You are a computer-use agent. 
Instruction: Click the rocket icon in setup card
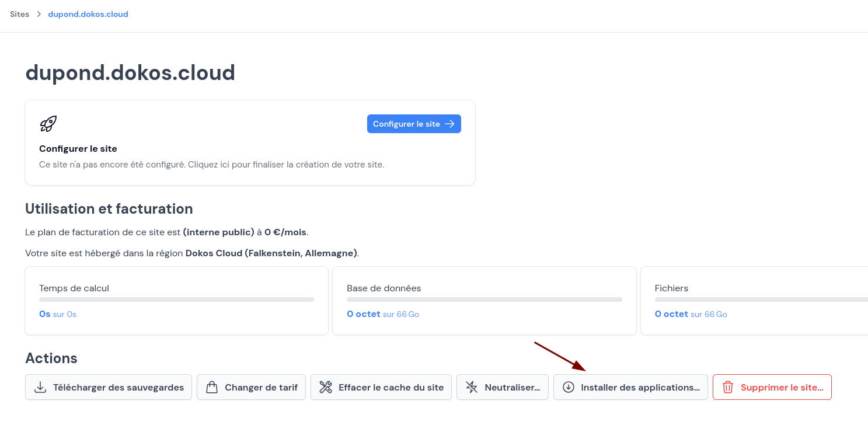click(48, 124)
